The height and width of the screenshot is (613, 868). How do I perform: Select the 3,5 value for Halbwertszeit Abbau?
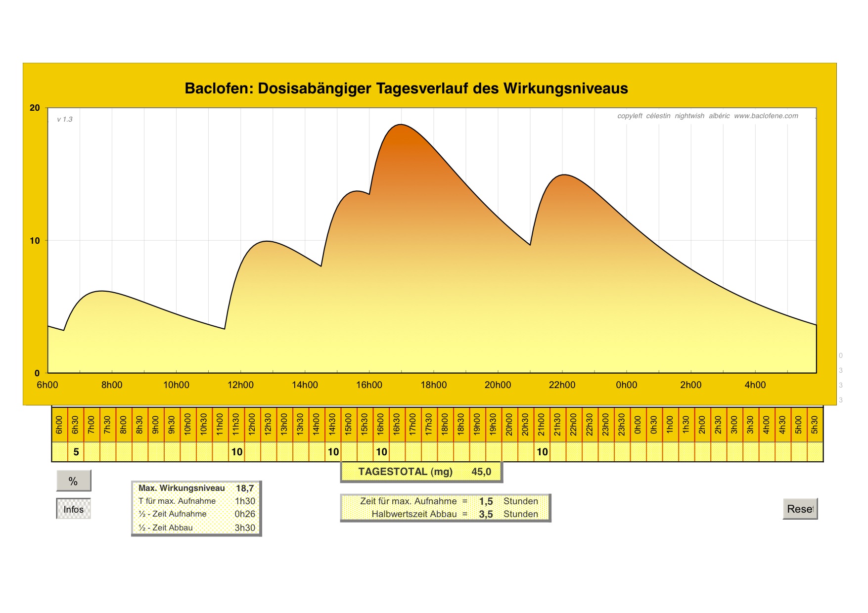click(486, 514)
